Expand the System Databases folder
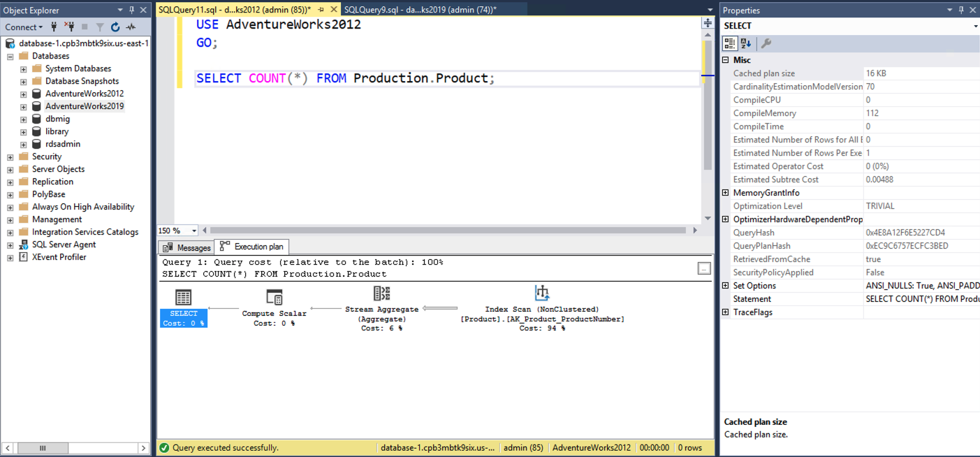 (24, 68)
